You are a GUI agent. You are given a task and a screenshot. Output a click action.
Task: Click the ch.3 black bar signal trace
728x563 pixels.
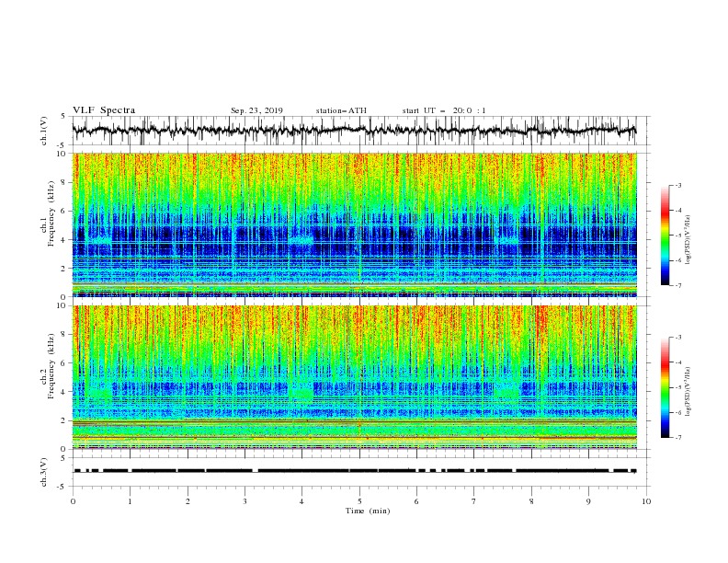(355, 471)
